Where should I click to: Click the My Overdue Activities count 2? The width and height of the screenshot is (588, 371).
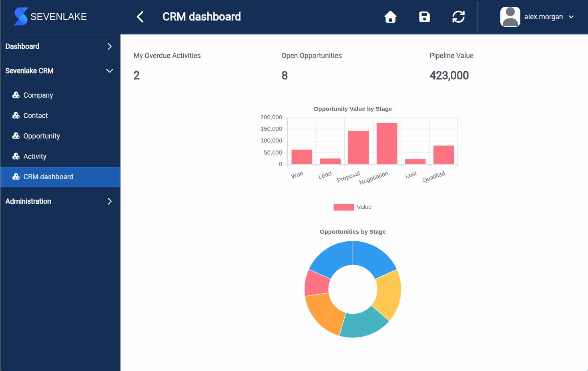click(136, 76)
